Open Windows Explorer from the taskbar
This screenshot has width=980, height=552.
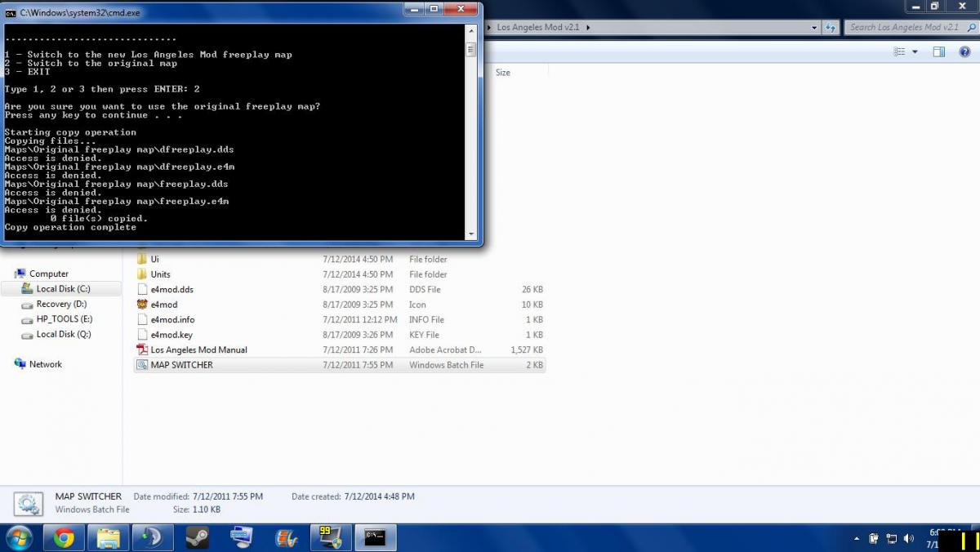click(x=108, y=537)
